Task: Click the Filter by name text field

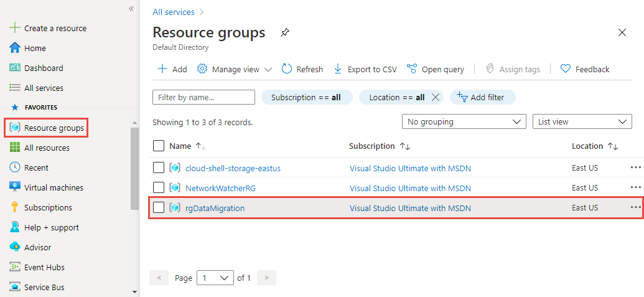Action: point(203,97)
